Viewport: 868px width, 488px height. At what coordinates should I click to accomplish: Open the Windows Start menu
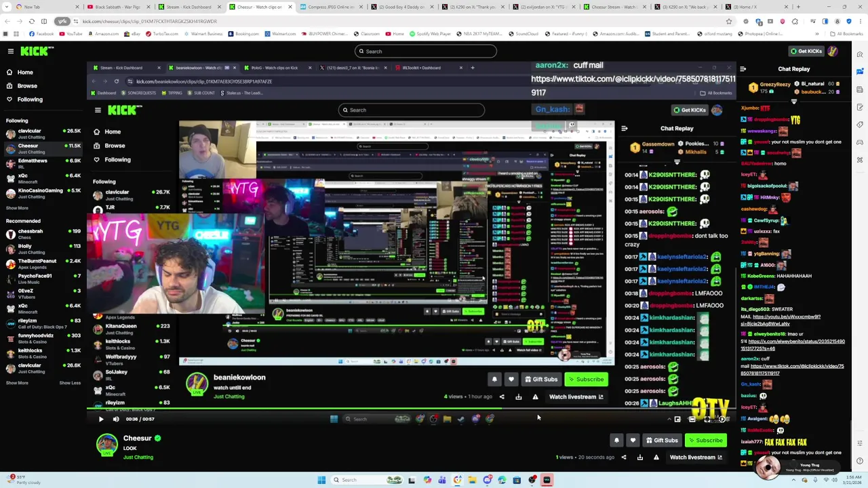pyautogui.click(x=321, y=480)
